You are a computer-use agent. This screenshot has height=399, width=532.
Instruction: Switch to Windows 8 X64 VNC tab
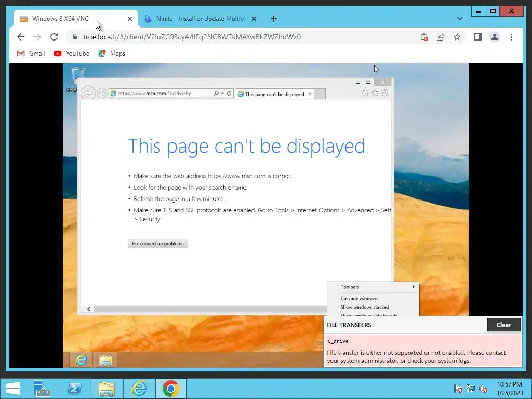point(76,19)
